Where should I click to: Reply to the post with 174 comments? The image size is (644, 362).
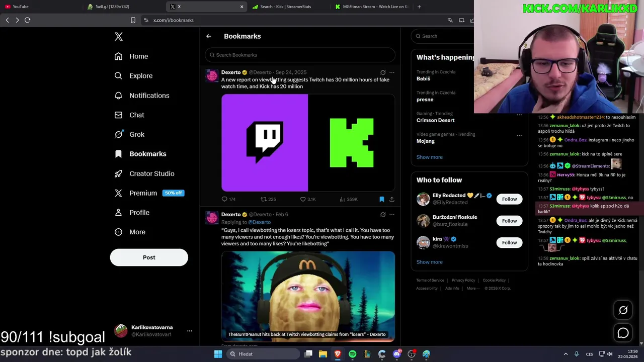(228, 199)
